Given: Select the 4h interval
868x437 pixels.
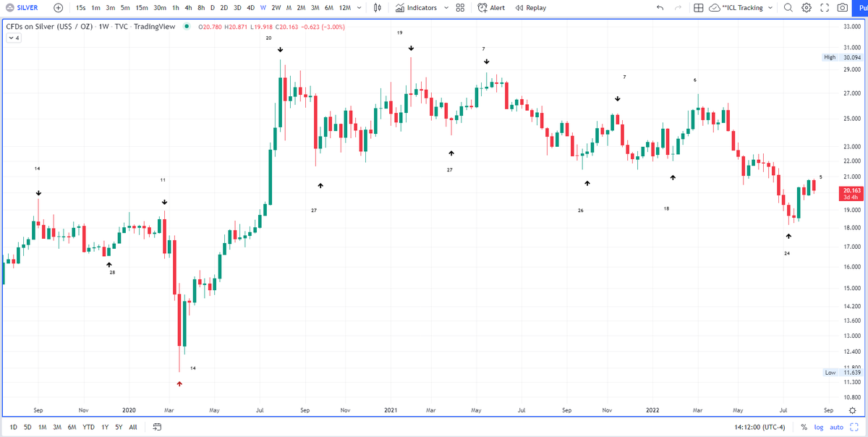Looking at the screenshot, I should tap(188, 8).
